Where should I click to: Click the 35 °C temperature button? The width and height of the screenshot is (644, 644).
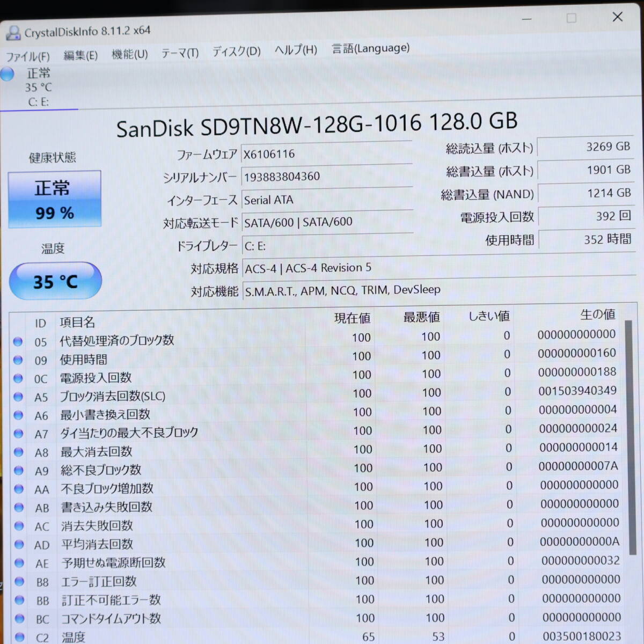55,281
